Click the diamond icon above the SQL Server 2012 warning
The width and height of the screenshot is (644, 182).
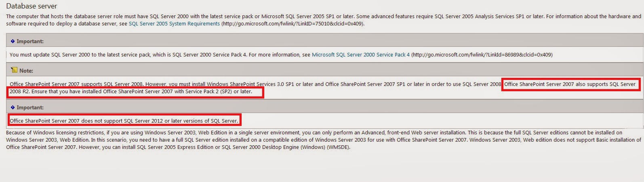[x=13, y=107]
